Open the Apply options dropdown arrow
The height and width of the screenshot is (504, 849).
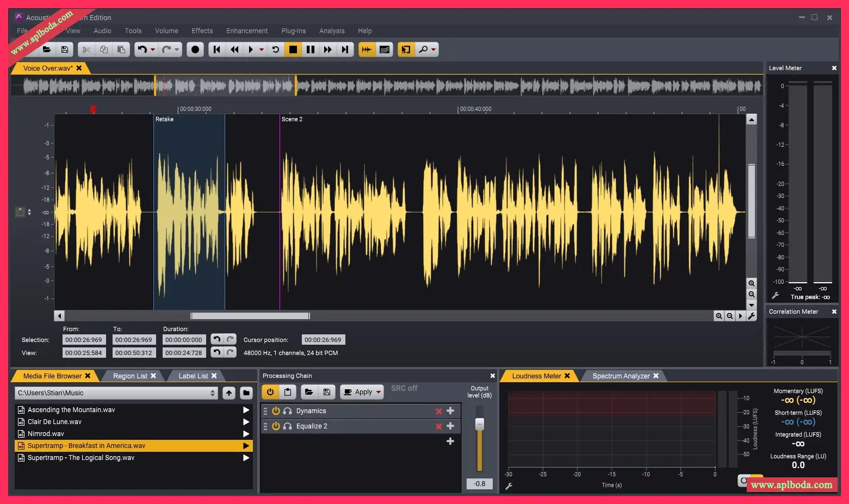point(379,392)
